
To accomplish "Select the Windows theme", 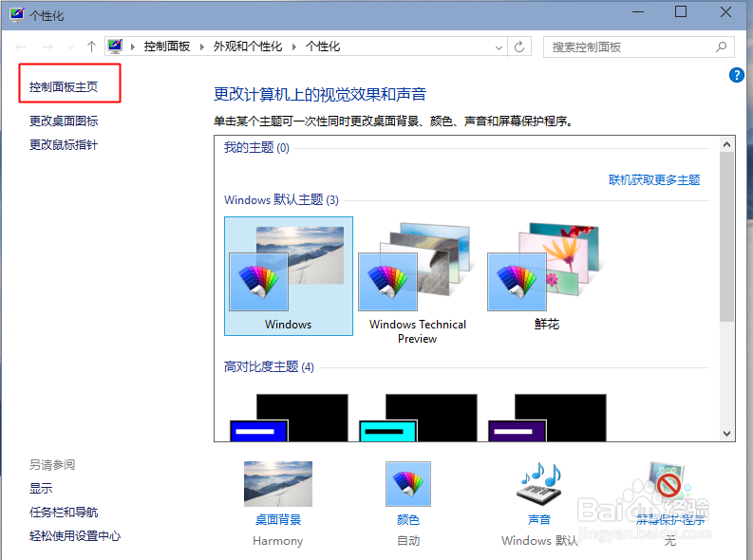I will [x=288, y=276].
